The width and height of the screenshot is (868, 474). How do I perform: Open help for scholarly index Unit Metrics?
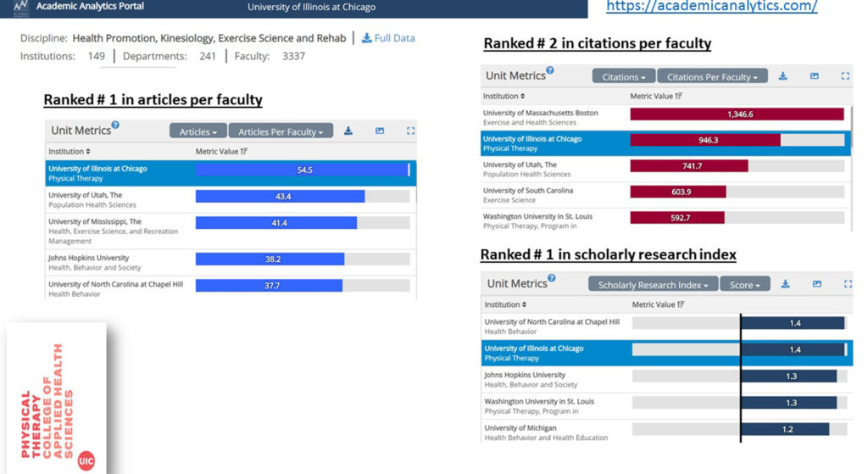[x=551, y=278]
